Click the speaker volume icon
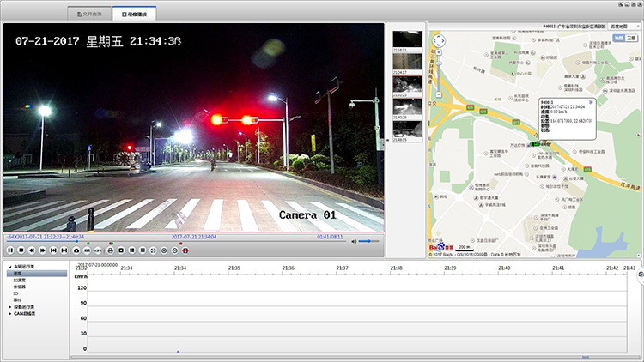This screenshot has height=362, width=644. [353, 241]
